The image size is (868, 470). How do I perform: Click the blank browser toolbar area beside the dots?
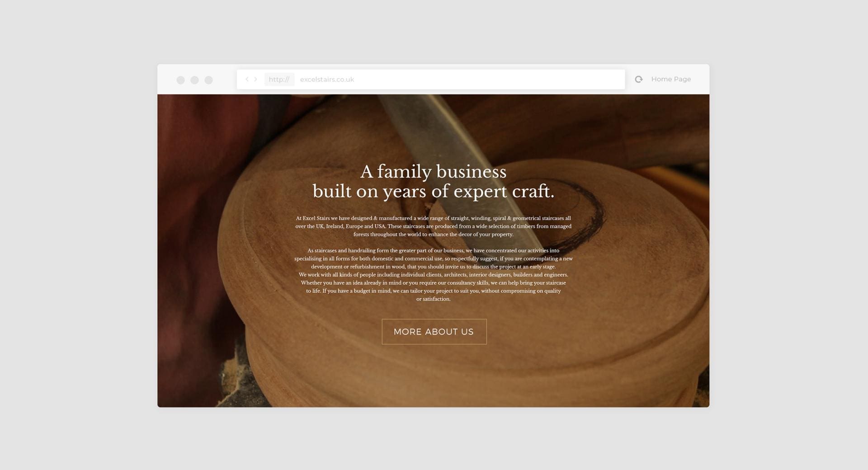point(225,80)
